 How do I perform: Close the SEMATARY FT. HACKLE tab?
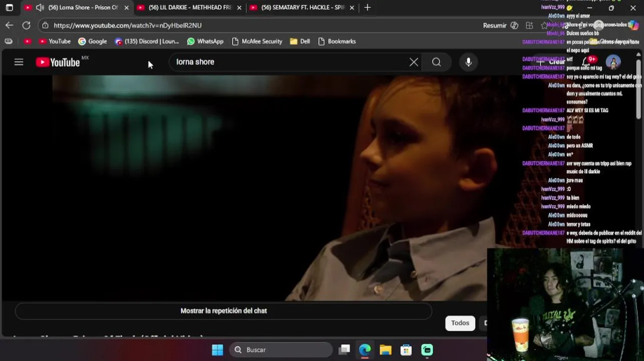(x=352, y=8)
